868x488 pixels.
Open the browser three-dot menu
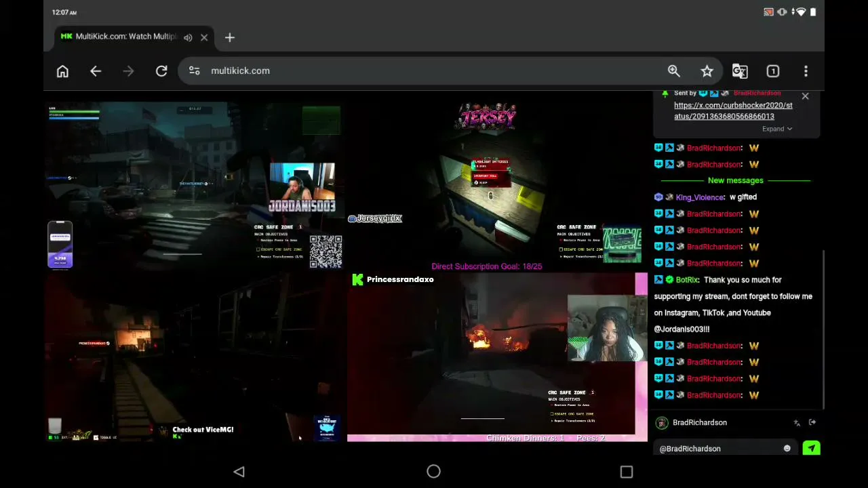point(806,71)
